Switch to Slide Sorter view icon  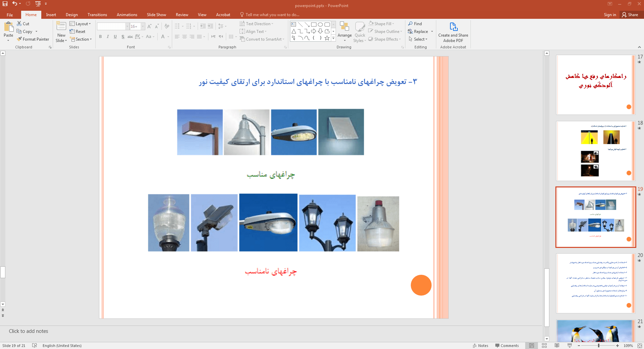tap(544, 346)
